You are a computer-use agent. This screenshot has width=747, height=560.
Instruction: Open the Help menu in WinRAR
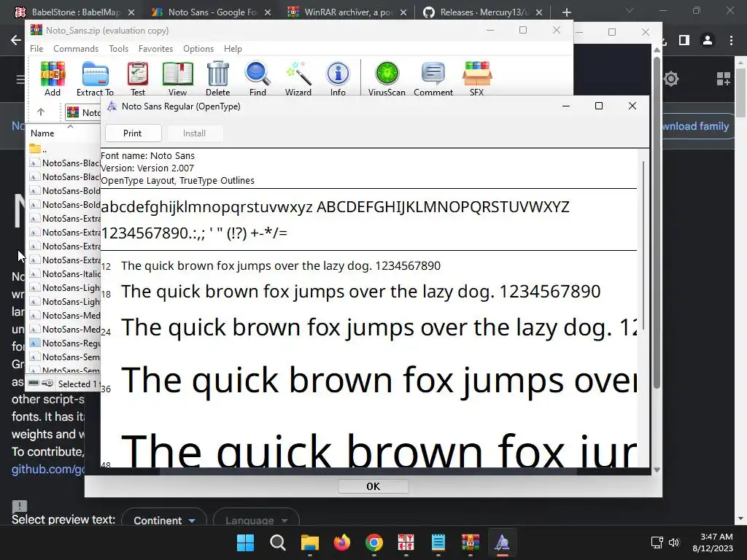tap(233, 49)
